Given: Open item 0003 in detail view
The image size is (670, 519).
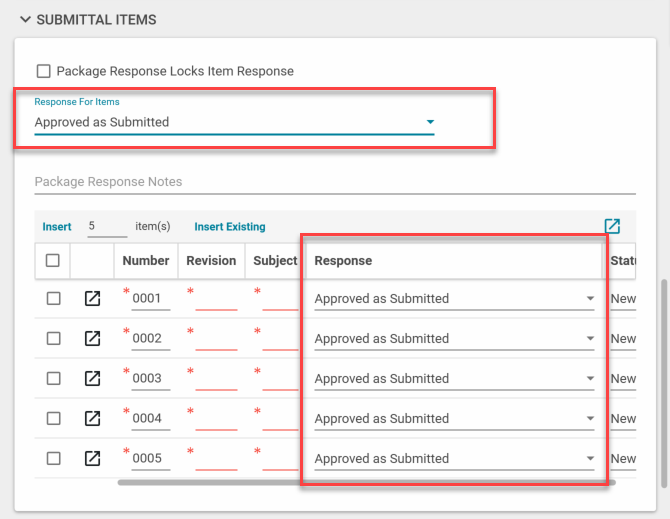Looking at the screenshot, I should (x=92, y=378).
